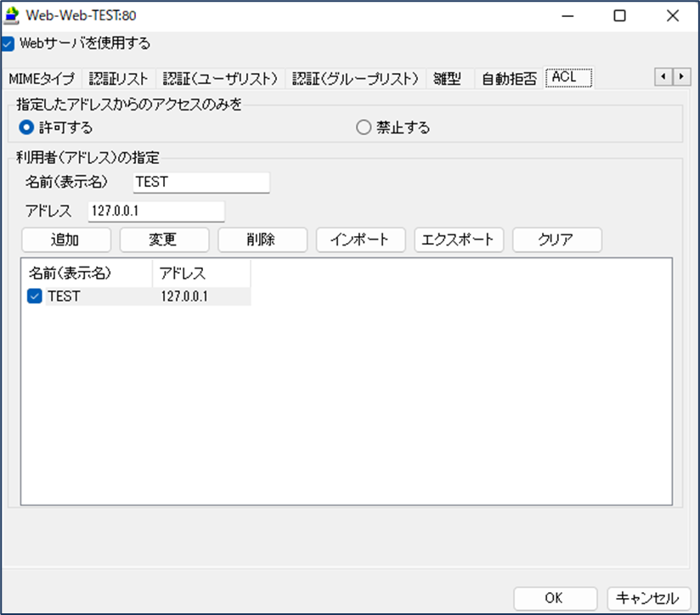Click the 名前(表示名) column header
The width and height of the screenshot is (700, 615).
87,274
